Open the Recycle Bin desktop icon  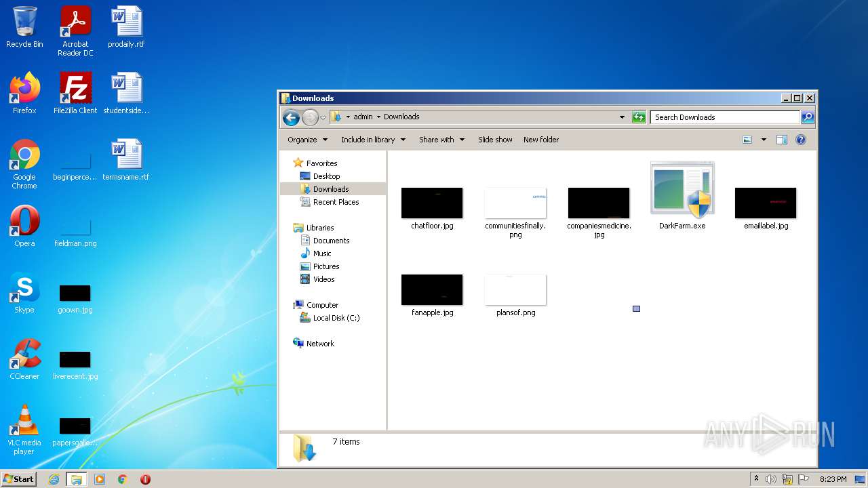pos(24,28)
